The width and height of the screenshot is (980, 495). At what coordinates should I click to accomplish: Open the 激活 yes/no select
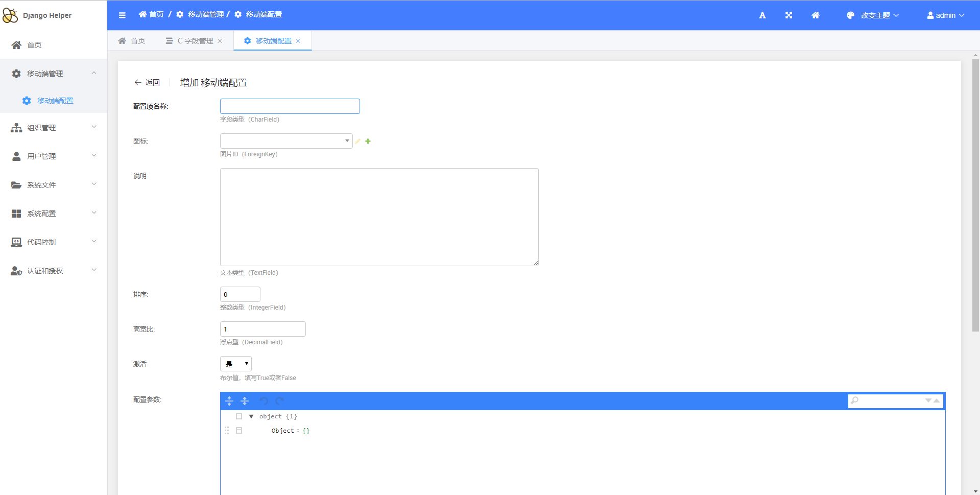click(236, 364)
